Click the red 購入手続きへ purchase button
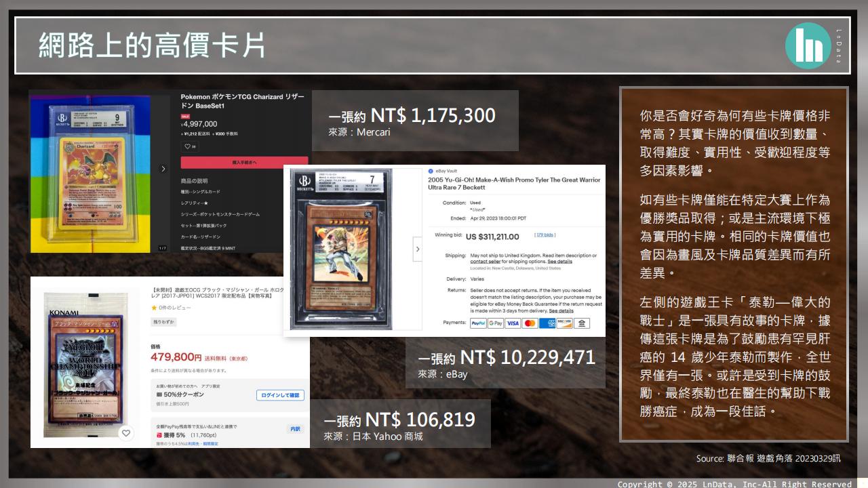The image size is (868, 488). [244, 163]
